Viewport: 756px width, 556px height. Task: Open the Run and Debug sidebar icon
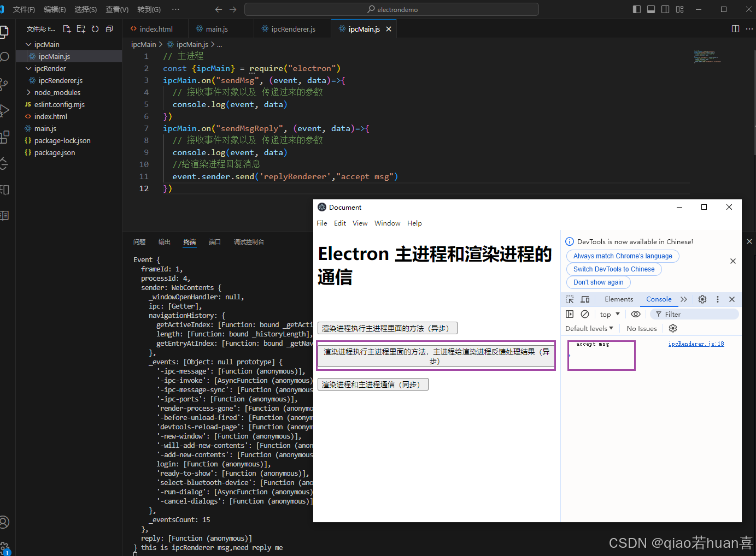(4, 110)
